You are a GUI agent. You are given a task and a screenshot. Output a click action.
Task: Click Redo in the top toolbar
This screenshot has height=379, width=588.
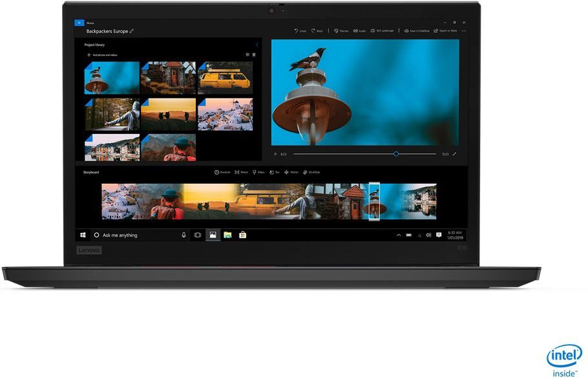[317, 30]
